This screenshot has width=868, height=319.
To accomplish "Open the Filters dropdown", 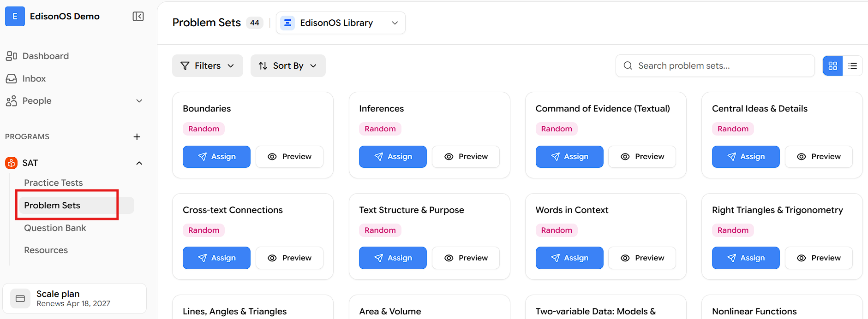I will pos(208,66).
